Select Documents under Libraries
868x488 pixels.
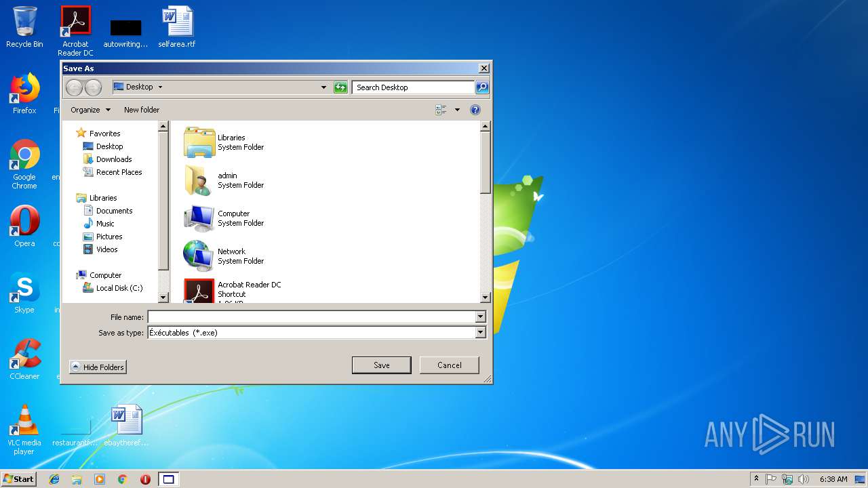pyautogui.click(x=108, y=211)
